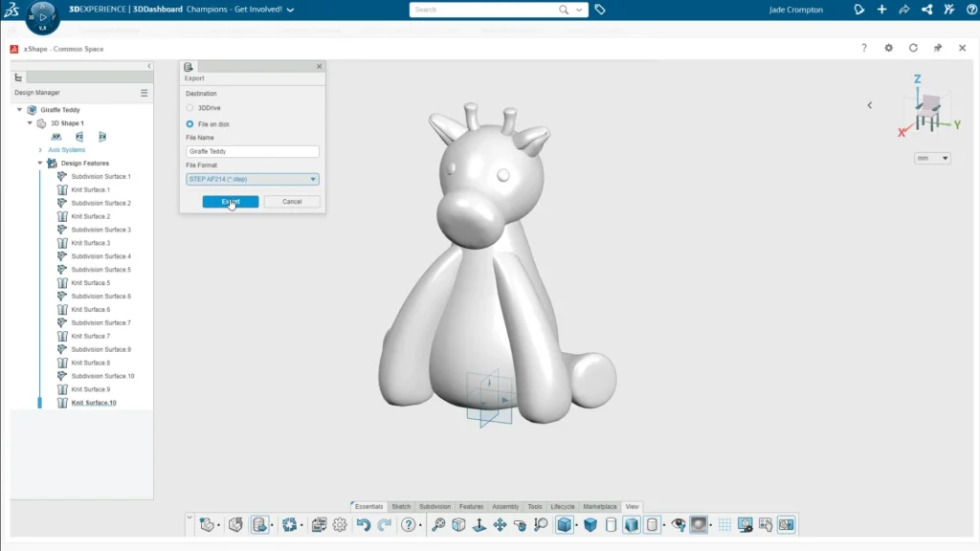980x551 pixels.
Task: Toggle the eye visibility tool in toolbar
Action: coord(678,524)
